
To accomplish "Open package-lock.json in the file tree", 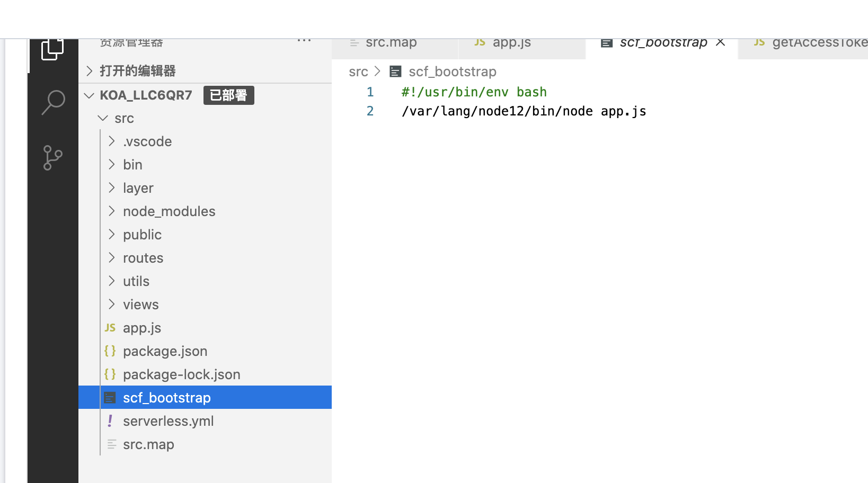I will coord(205,374).
